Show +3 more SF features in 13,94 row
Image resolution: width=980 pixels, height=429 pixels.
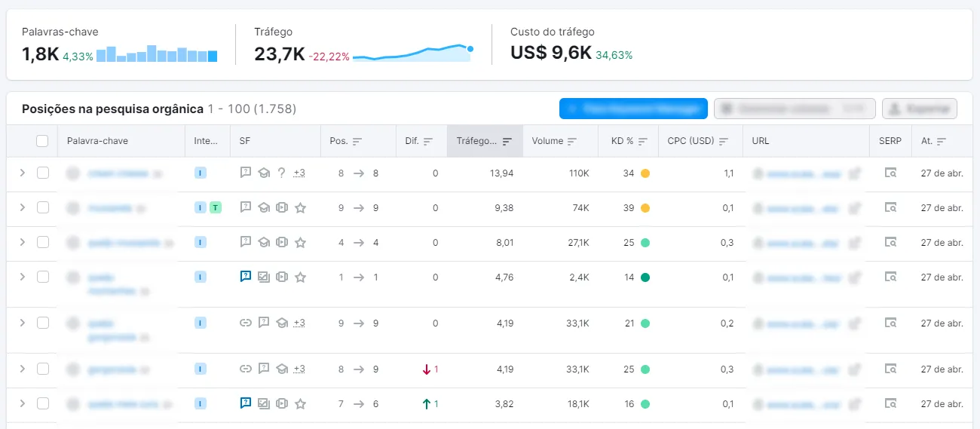(x=299, y=173)
